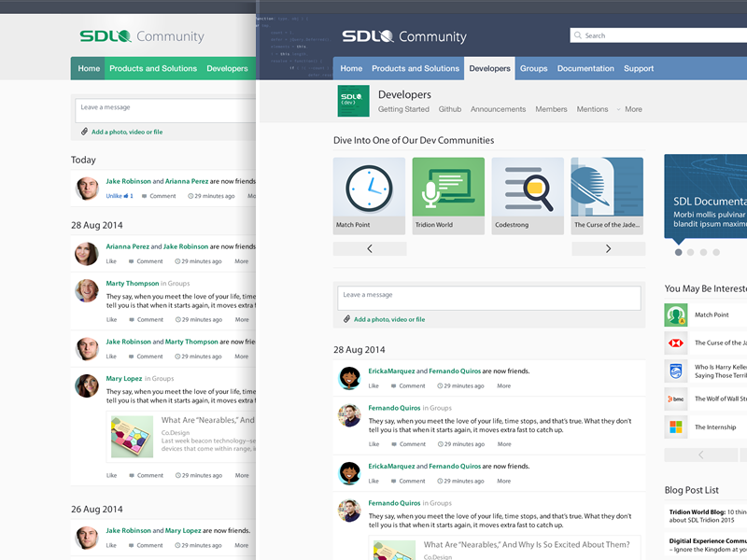The image size is (747, 560).
Task: Open Fernando Quiros profile link in Groups post
Action: click(x=393, y=408)
